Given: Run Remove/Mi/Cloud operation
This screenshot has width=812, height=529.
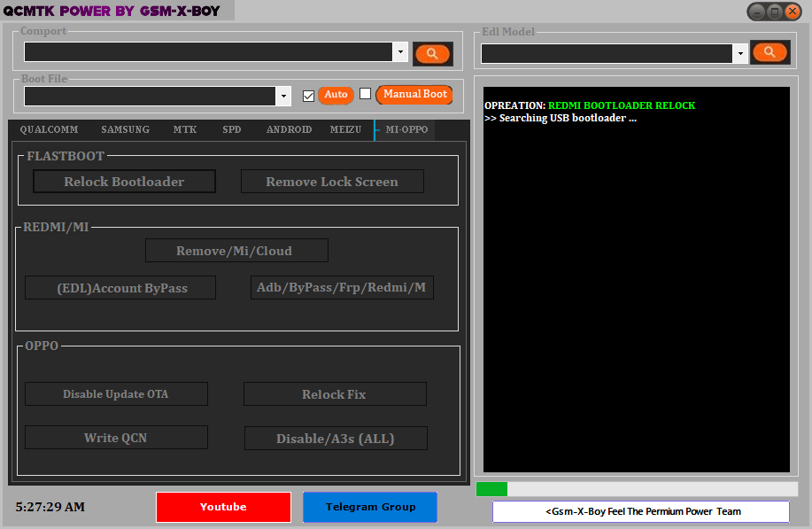Looking at the screenshot, I should click(236, 250).
